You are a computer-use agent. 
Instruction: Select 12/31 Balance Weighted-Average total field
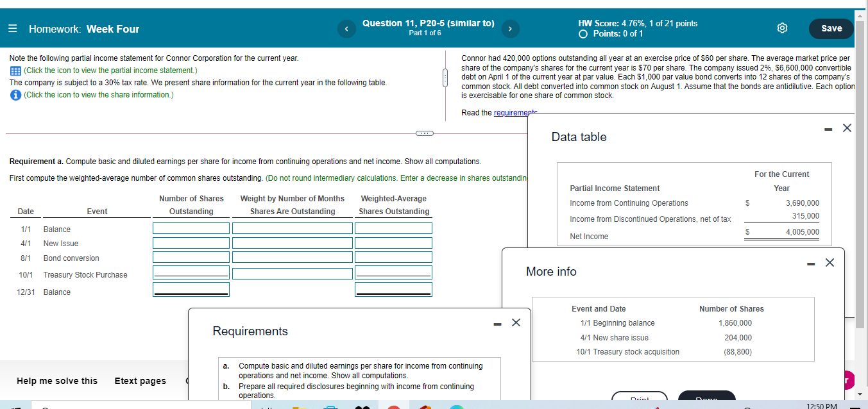pos(394,289)
